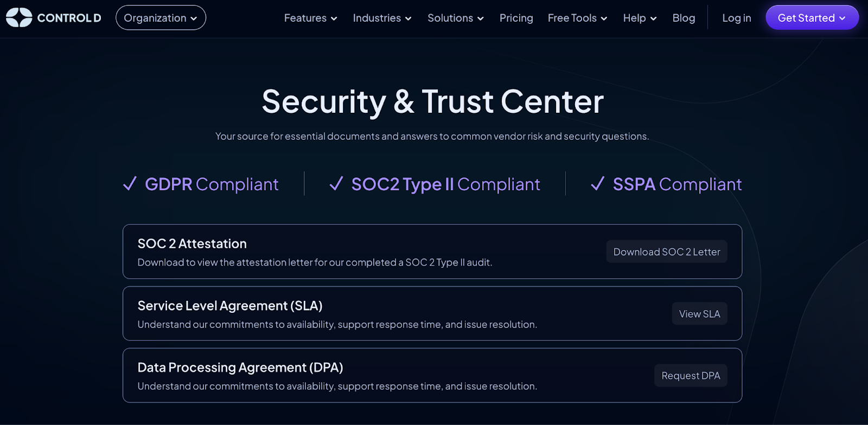Expand the Features menu
868x425 pixels.
tap(310, 18)
